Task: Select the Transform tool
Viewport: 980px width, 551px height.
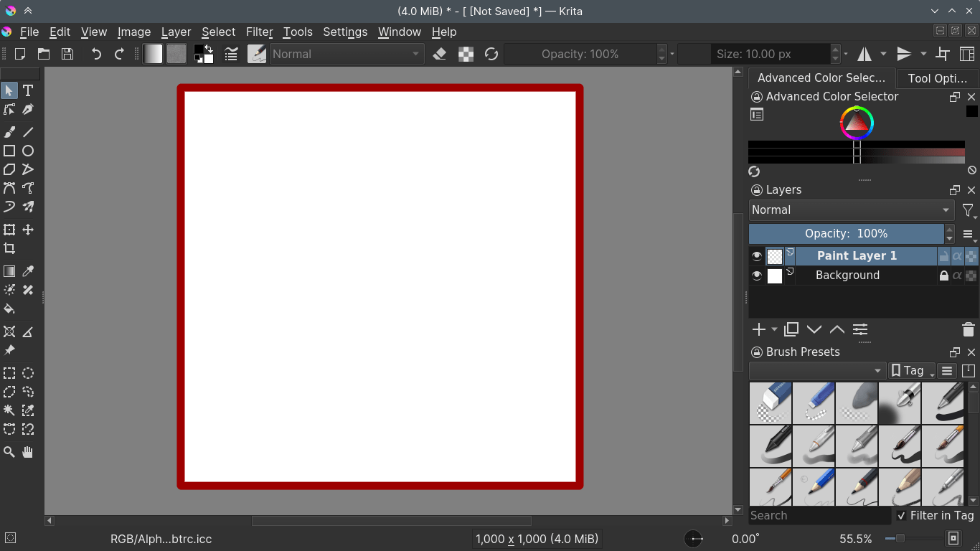Action: 9,230
